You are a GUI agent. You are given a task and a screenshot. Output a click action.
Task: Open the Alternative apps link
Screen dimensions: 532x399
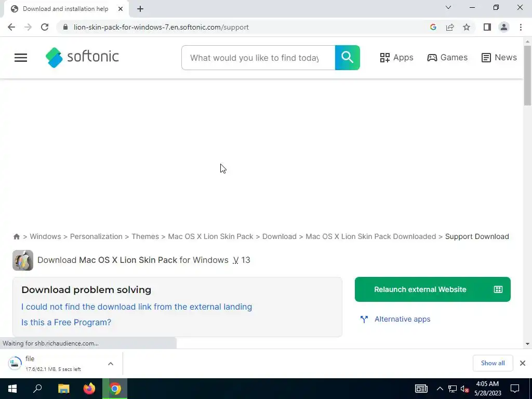(403, 320)
